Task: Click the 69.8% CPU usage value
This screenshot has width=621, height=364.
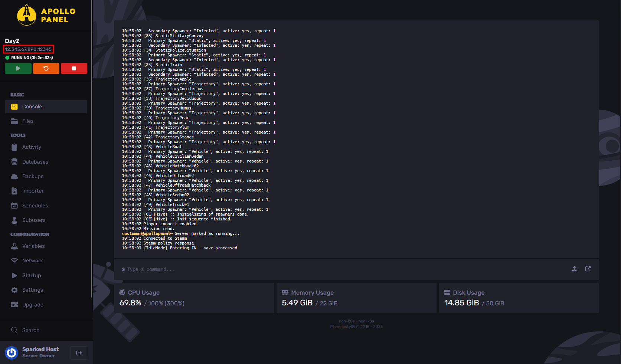Action: (130, 303)
